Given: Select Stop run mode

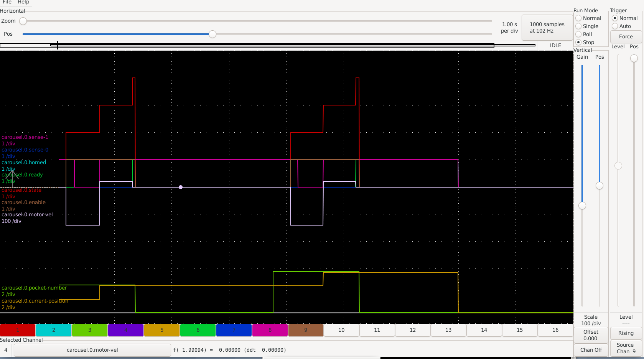Looking at the screenshot, I should point(585,42).
